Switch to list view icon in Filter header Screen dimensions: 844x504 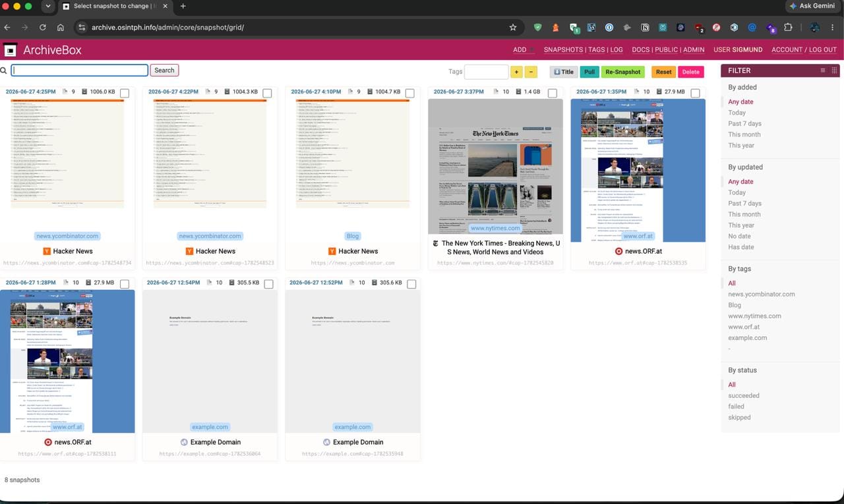tap(823, 70)
